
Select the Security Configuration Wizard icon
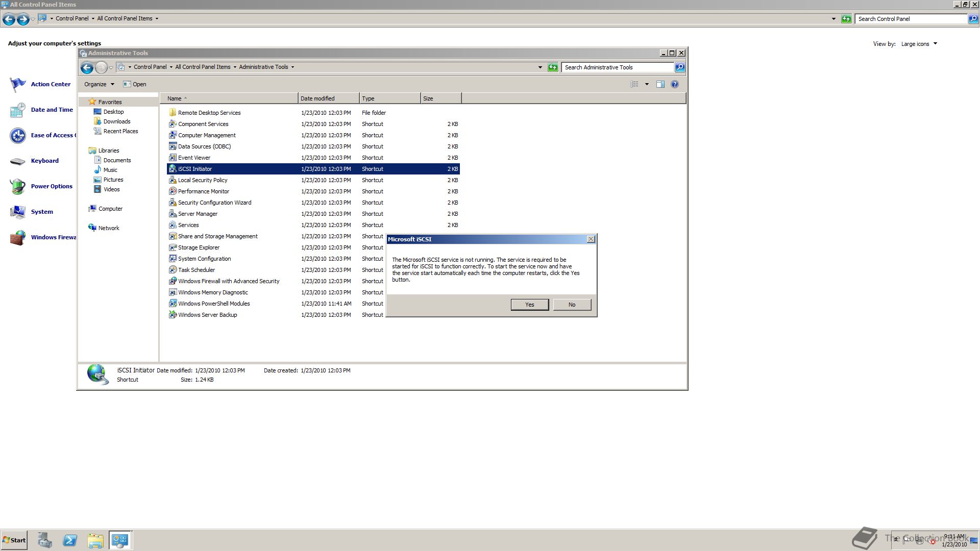pos(173,203)
